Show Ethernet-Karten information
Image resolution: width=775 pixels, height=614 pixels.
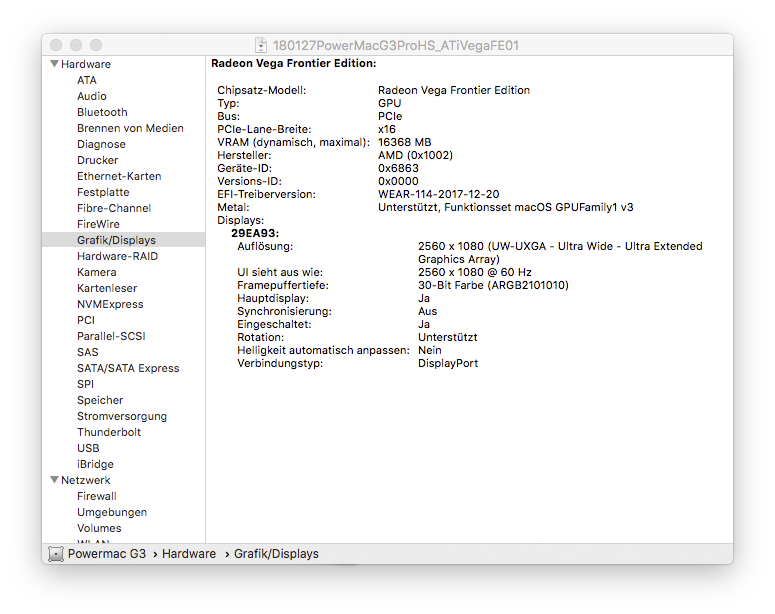[119, 176]
